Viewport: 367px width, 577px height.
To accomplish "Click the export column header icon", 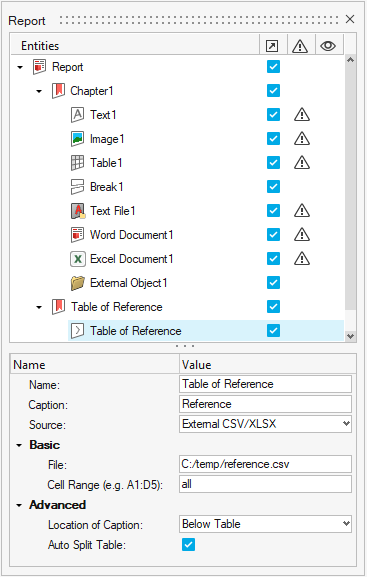I will (272, 46).
